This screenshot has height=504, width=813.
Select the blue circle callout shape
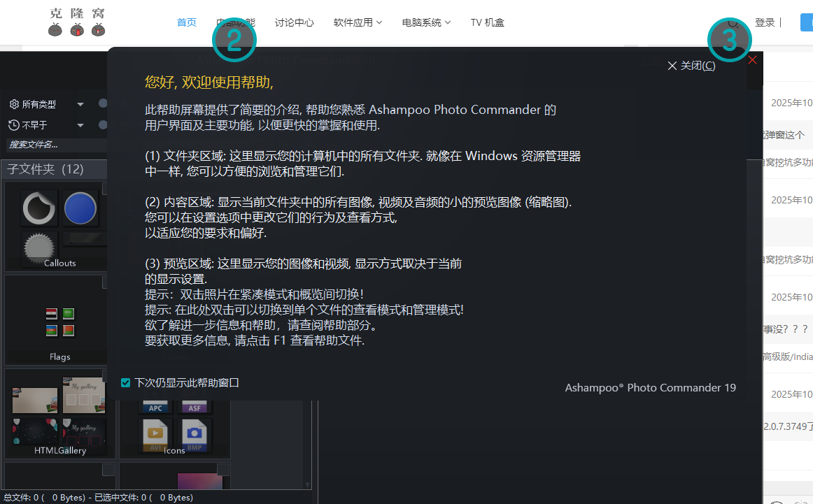[80, 208]
